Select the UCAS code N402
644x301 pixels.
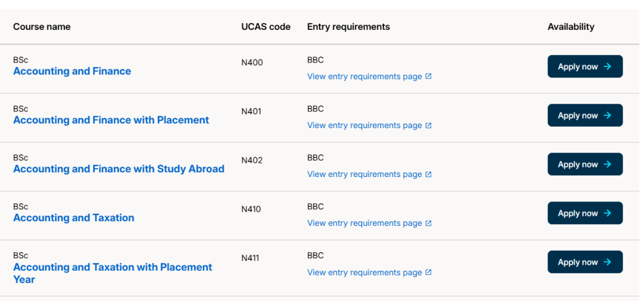252,160
